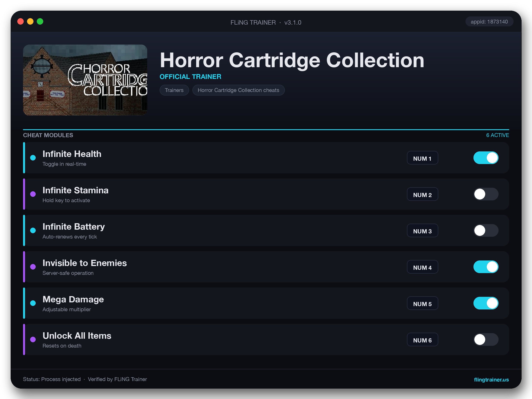Viewport: 532px width, 399px height.
Task: Click the Adjustable multiplier description
Action: [x=67, y=309]
